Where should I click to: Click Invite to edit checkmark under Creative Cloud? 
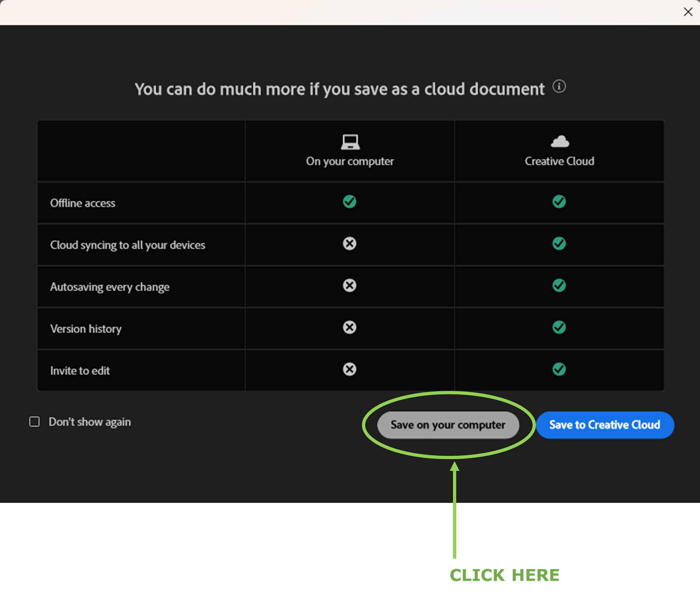[559, 369]
